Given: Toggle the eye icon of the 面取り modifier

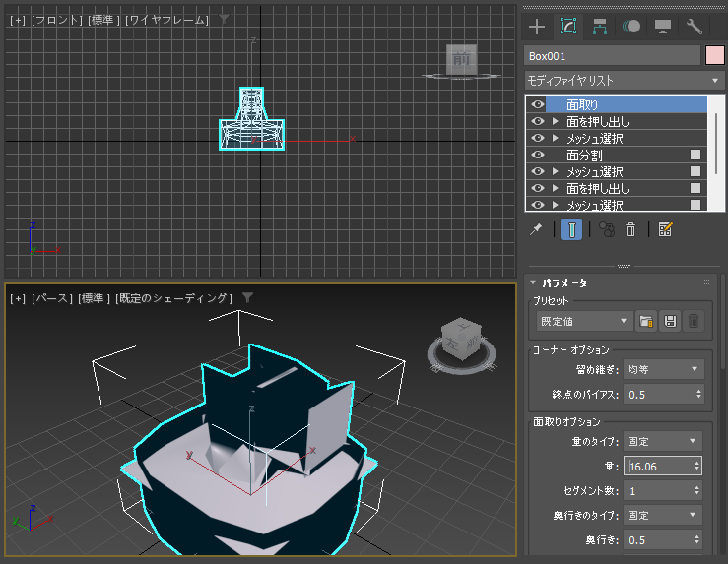Looking at the screenshot, I should pos(538,104).
